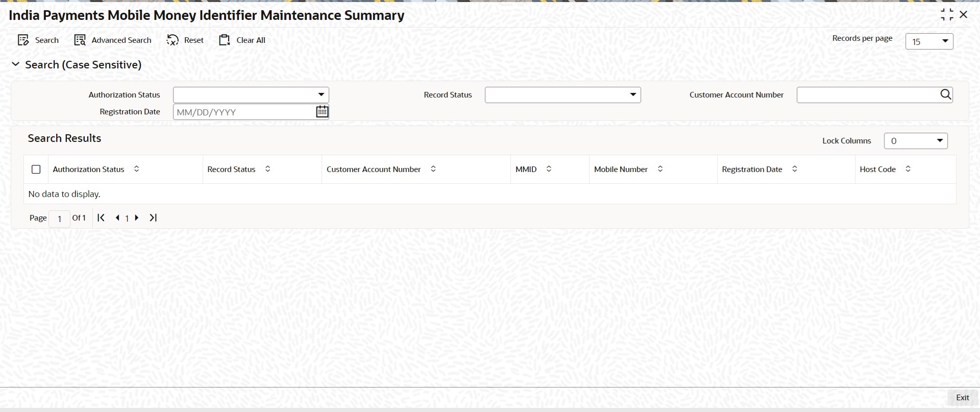980x412 pixels.
Task: Click the Search icon in toolbar
Action: click(x=23, y=40)
